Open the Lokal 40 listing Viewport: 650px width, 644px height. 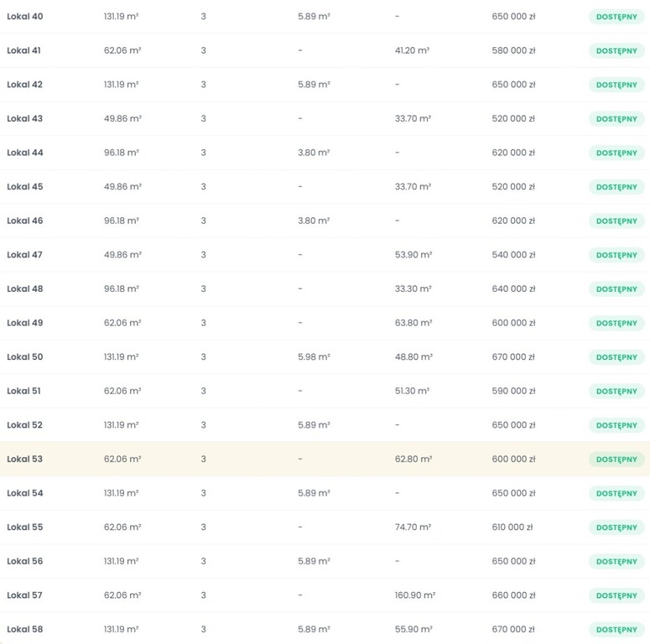point(25,17)
